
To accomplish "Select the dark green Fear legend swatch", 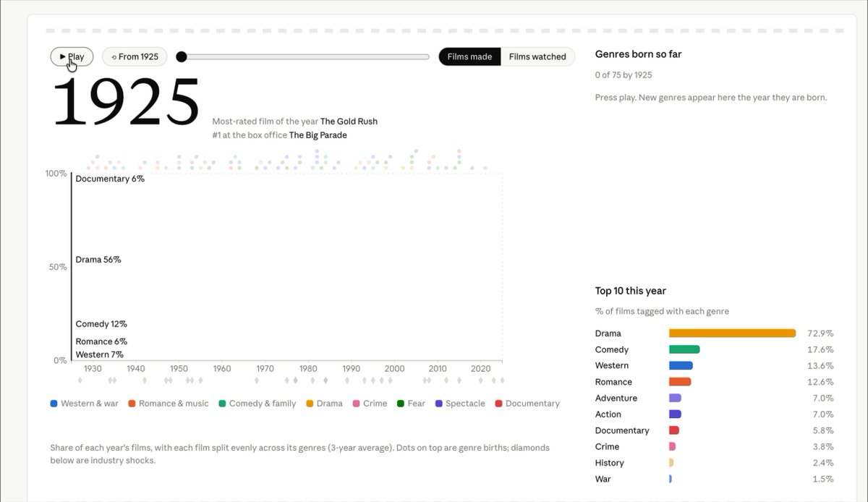I will point(401,404).
